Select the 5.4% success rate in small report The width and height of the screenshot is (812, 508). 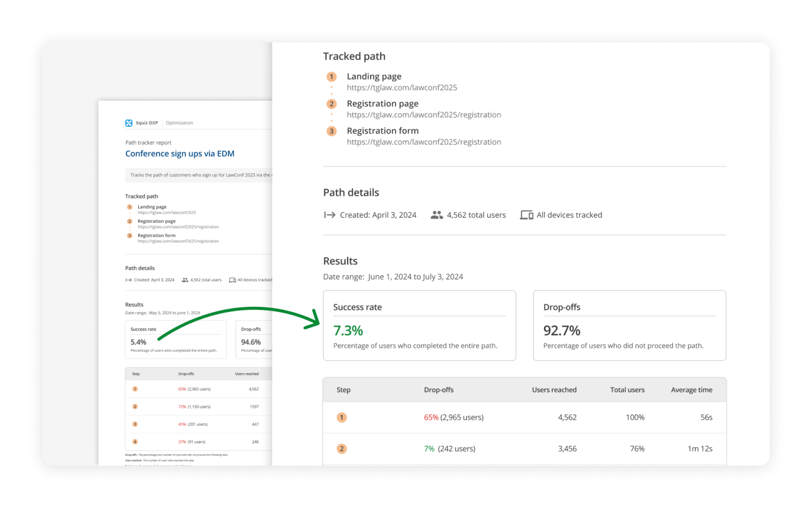pos(138,342)
